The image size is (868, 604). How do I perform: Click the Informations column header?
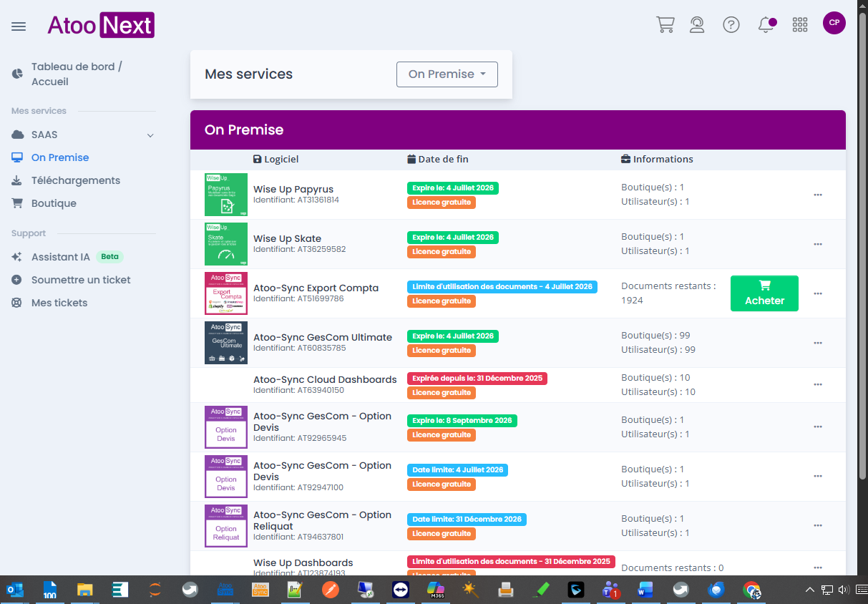[x=657, y=159]
